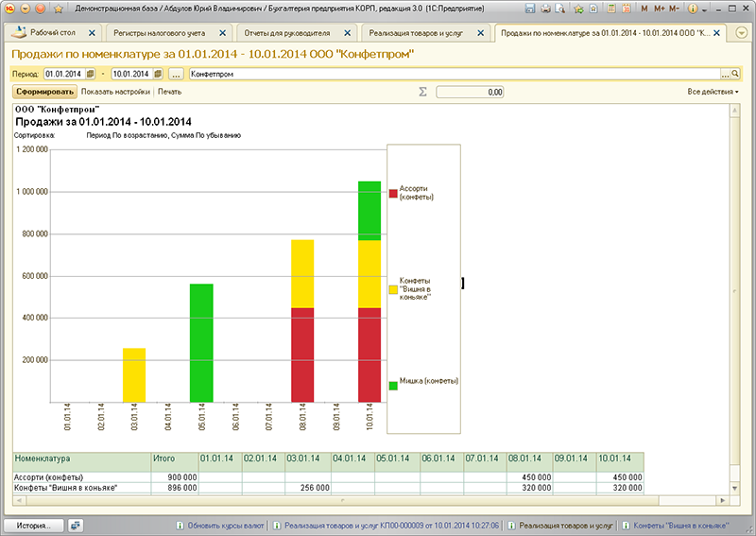Image resolution: width=756 pixels, height=536 pixels.
Task: Open the orange info help icon
Action: [693, 9]
